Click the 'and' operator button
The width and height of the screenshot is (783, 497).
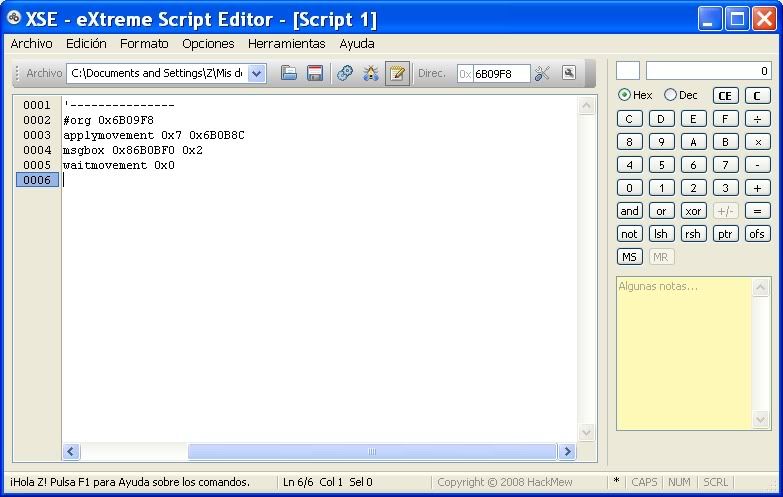pos(629,211)
